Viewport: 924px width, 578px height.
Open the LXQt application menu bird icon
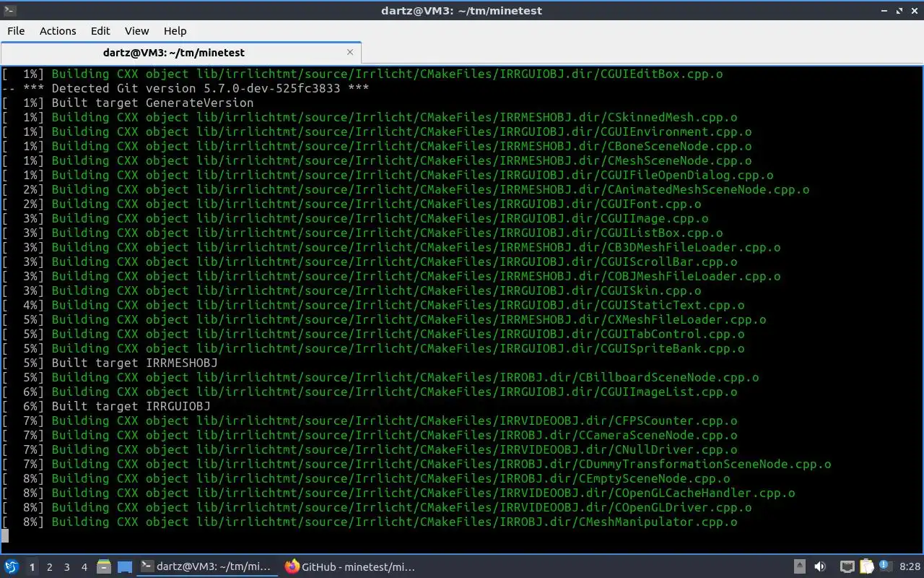11,567
